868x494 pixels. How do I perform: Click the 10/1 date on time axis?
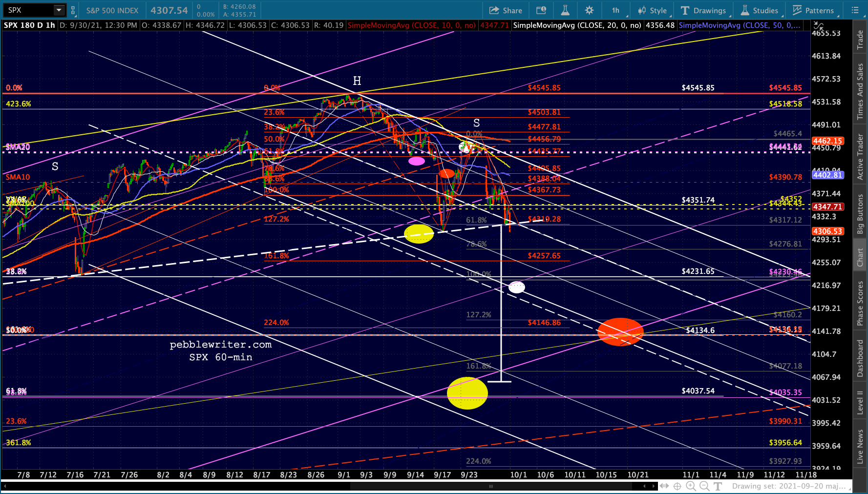(x=518, y=475)
